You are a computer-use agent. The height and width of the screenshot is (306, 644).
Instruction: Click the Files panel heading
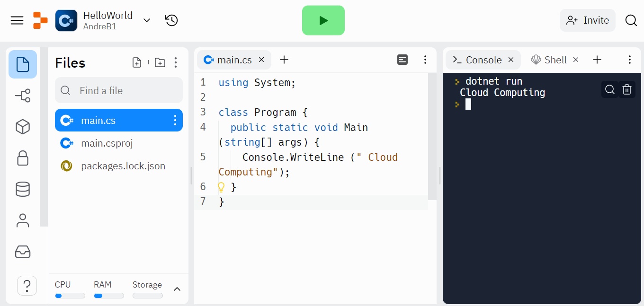70,63
